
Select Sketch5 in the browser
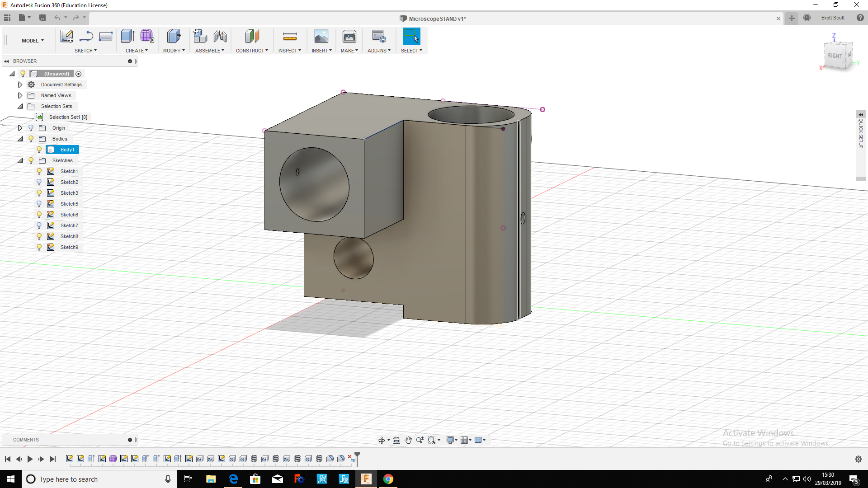click(x=69, y=204)
